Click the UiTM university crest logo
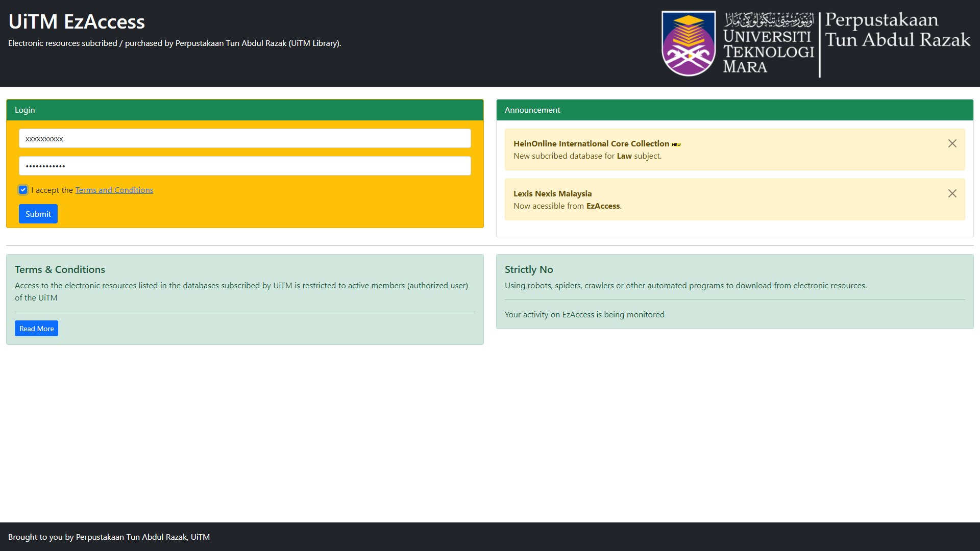 pos(688,44)
